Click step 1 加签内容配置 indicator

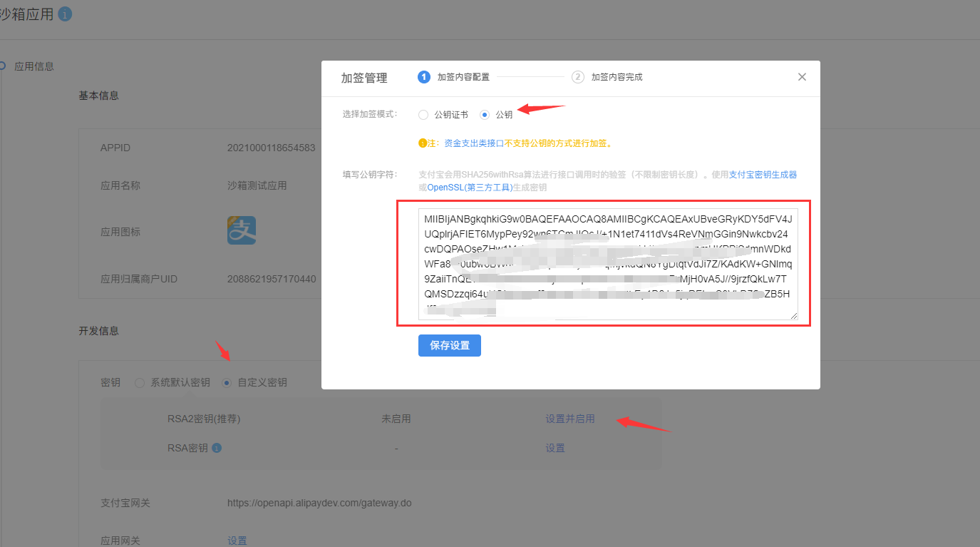(454, 77)
